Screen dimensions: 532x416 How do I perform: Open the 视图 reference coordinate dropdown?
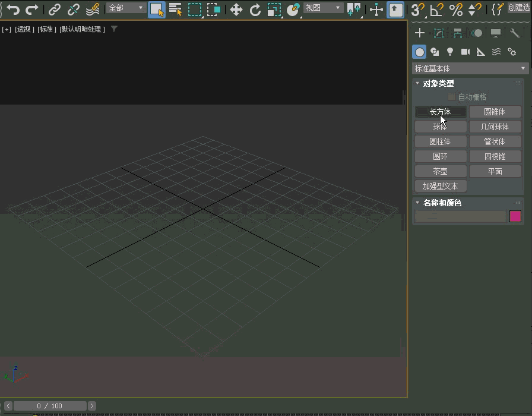323,8
